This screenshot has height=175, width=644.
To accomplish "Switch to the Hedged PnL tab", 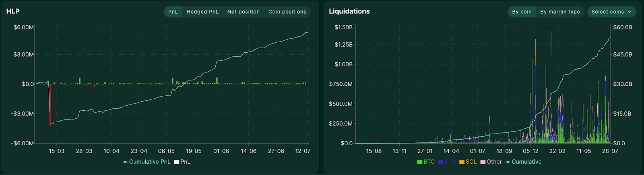I will [x=202, y=12].
